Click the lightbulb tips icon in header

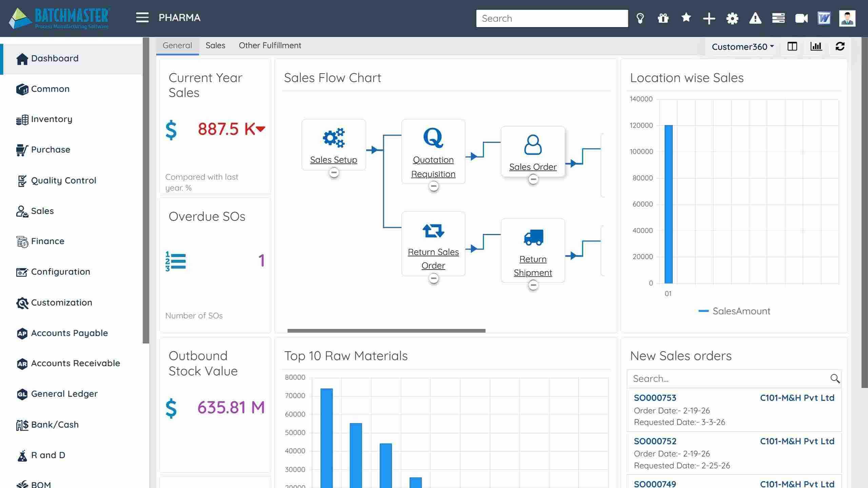coord(640,18)
